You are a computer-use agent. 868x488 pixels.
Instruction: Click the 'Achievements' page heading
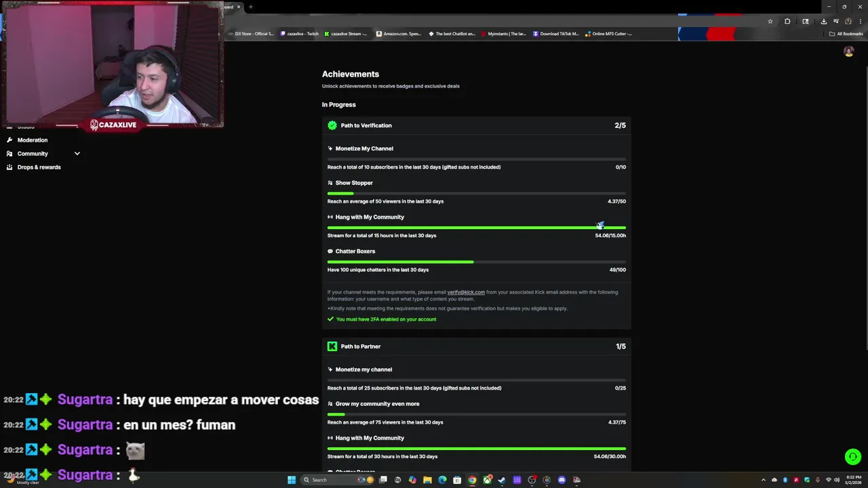click(351, 74)
